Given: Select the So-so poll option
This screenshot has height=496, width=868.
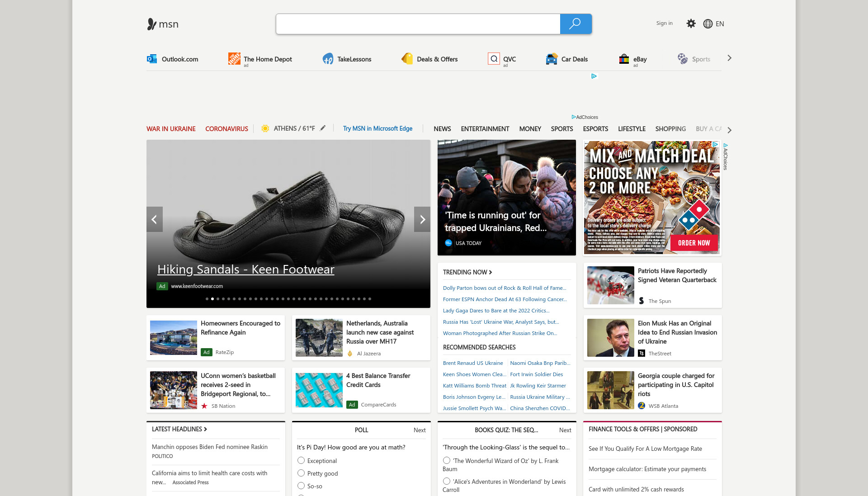Looking at the screenshot, I should [x=301, y=486].
